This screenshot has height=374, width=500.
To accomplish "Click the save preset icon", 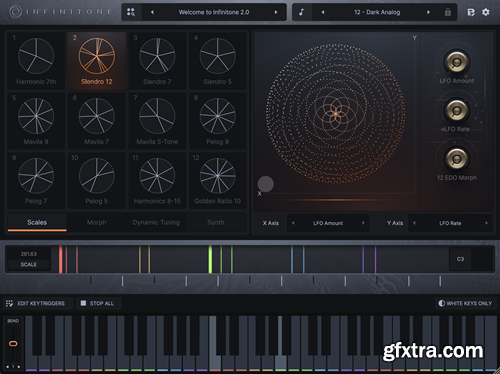I will 471,12.
